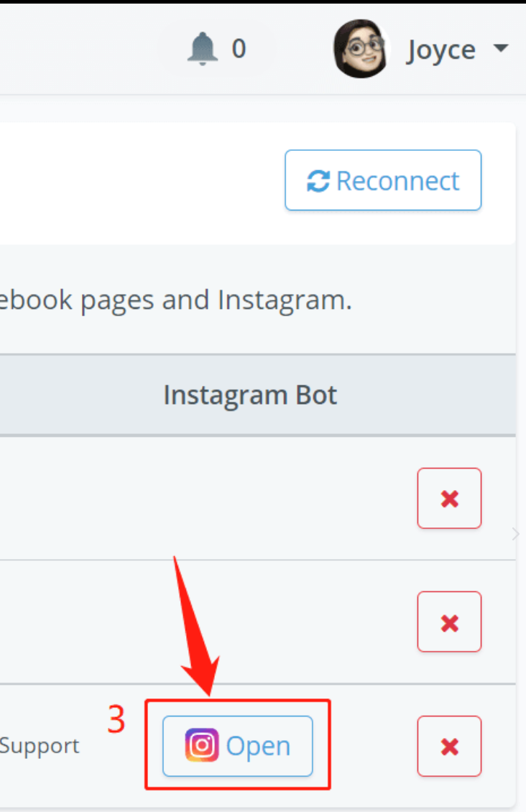Click the refresh arrows icon in Reconnect
Screen dimensions: 526x812
click(318, 181)
